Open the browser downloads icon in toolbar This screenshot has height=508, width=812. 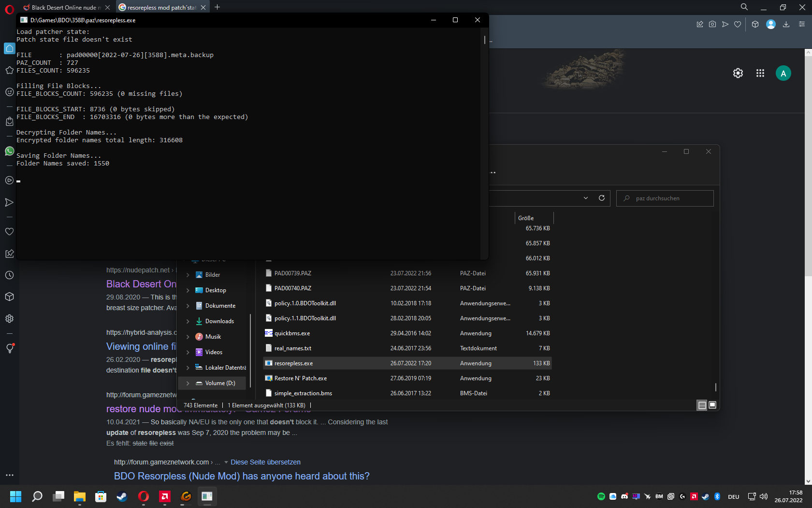click(786, 24)
